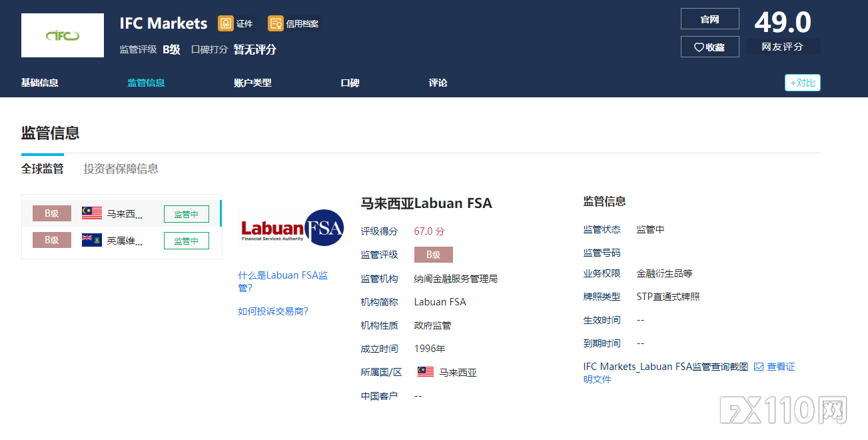Switch to the 监管信息 tab
The height and width of the screenshot is (440, 868).
click(x=147, y=83)
